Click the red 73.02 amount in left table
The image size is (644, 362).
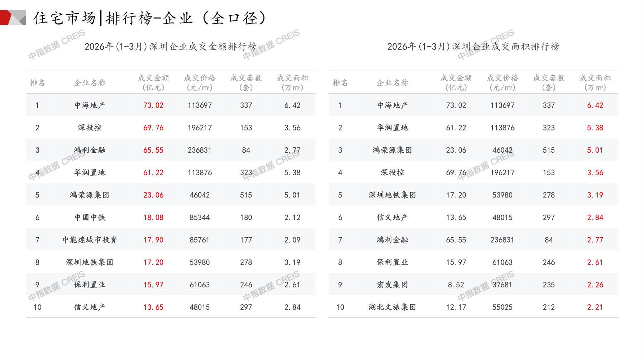153,105
